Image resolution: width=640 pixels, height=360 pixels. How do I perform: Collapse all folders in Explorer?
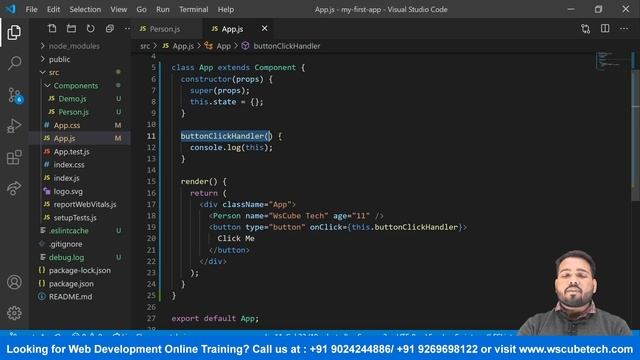(x=109, y=29)
